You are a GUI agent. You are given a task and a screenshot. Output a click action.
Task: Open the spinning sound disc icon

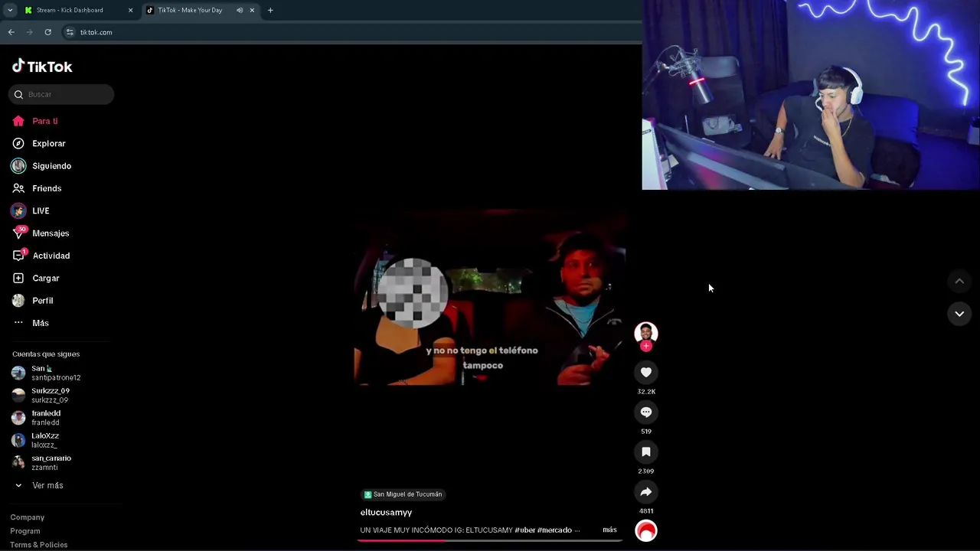(x=646, y=530)
